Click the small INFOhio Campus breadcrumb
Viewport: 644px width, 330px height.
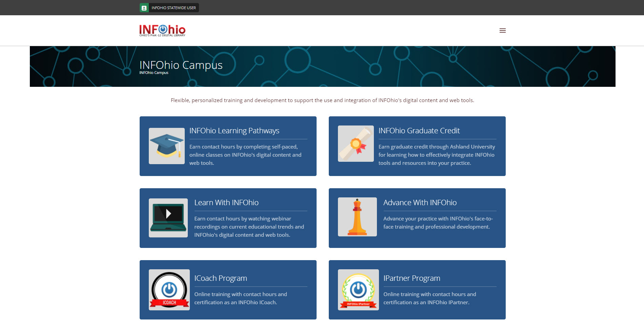[154, 73]
